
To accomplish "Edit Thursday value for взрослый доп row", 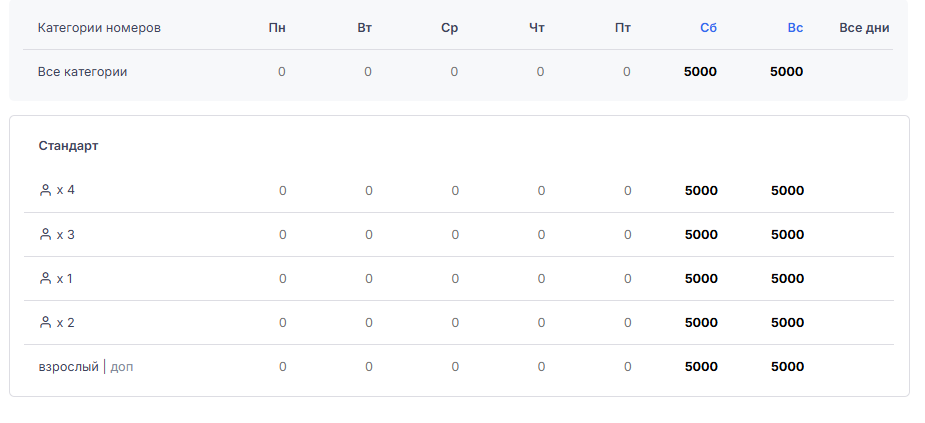I will pyautogui.click(x=541, y=366).
